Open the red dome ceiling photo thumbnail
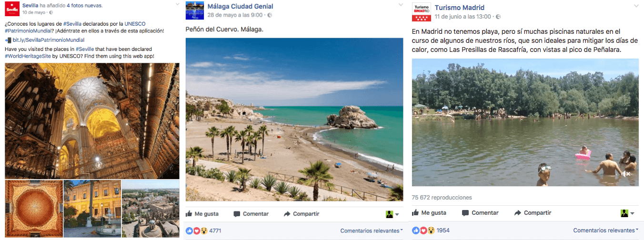 [x=34, y=209]
